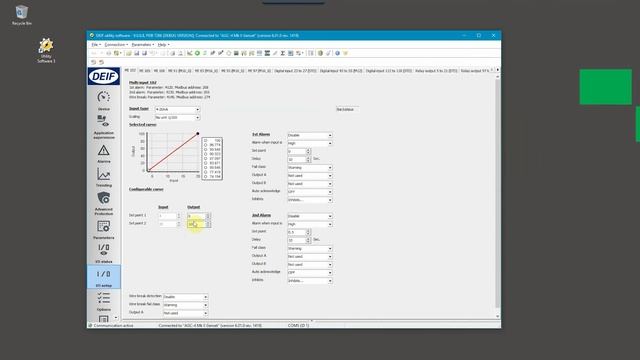Select curve point radio button 80.645
The height and width of the screenshot is (360, 640).
[x=205, y=167]
